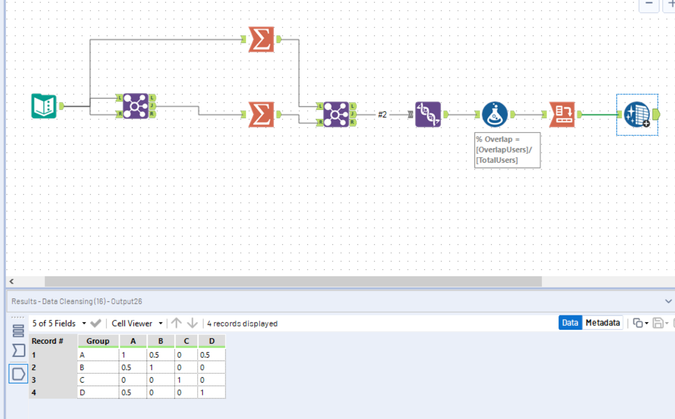This screenshot has height=419, width=675.
Task: Select the Union tool with DNA icon
Action: [428, 114]
